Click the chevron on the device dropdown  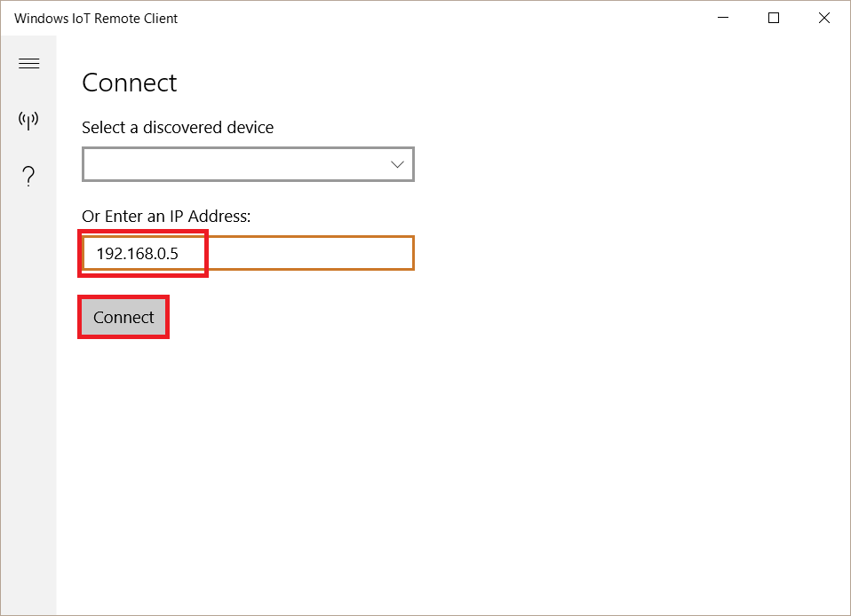click(x=396, y=163)
